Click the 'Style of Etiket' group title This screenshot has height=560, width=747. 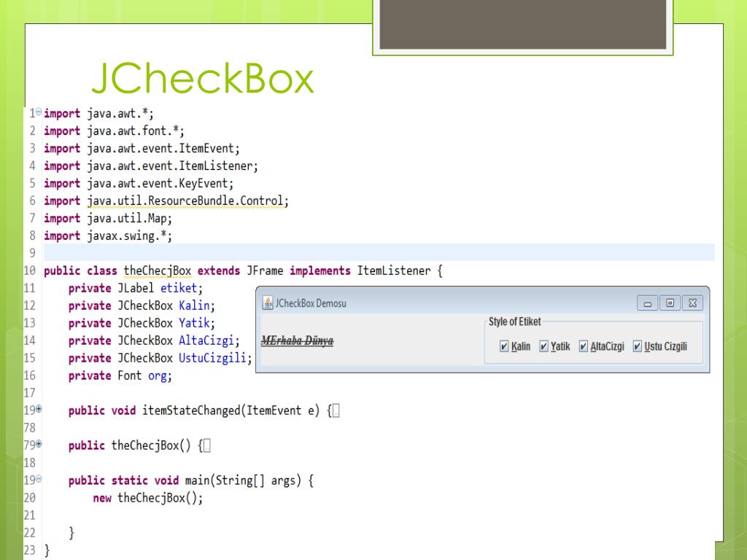tap(514, 322)
